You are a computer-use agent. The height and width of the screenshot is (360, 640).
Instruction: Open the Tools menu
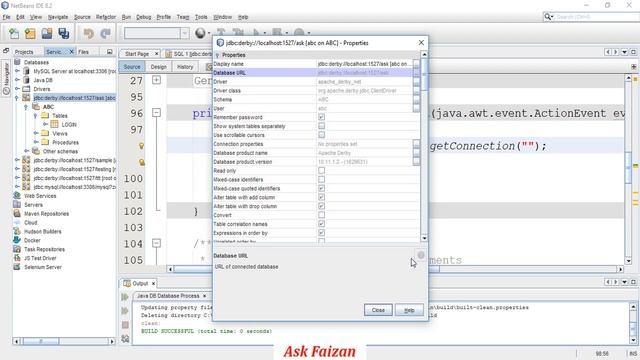(x=201, y=17)
